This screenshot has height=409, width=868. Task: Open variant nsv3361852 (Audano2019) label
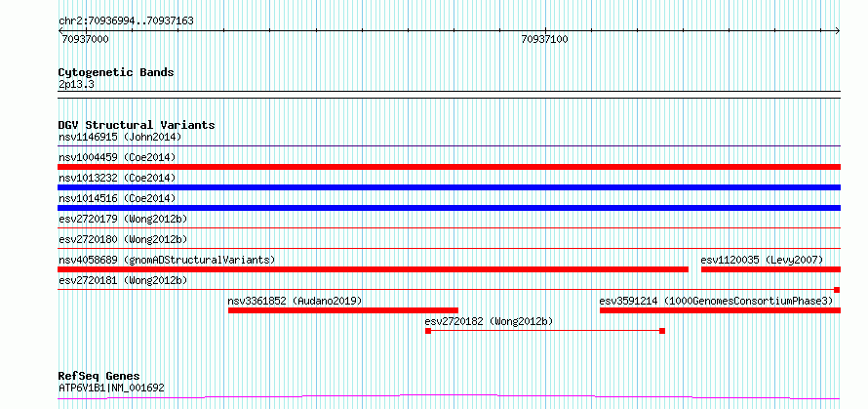click(296, 301)
